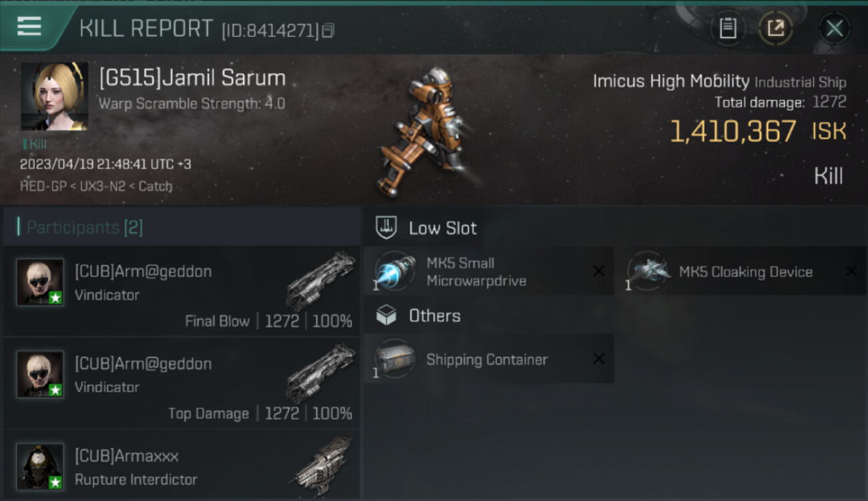
Task: Open the hamburger menu
Action: click(29, 27)
